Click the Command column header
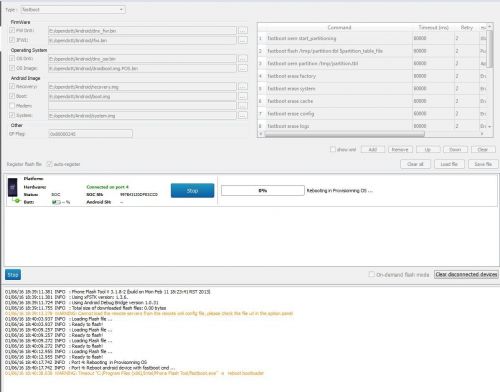 point(339,27)
